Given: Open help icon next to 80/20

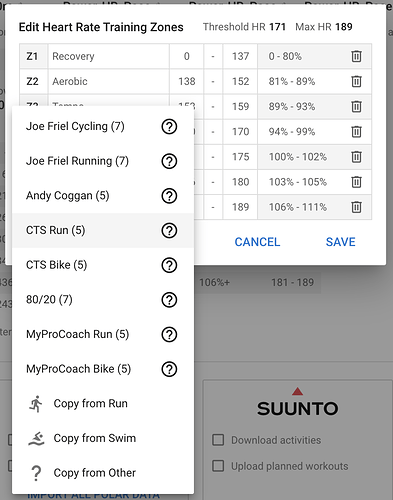Looking at the screenshot, I should 169,300.
